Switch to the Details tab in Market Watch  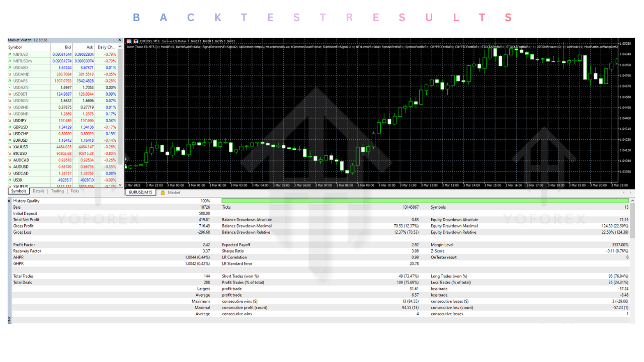click(39, 191)
